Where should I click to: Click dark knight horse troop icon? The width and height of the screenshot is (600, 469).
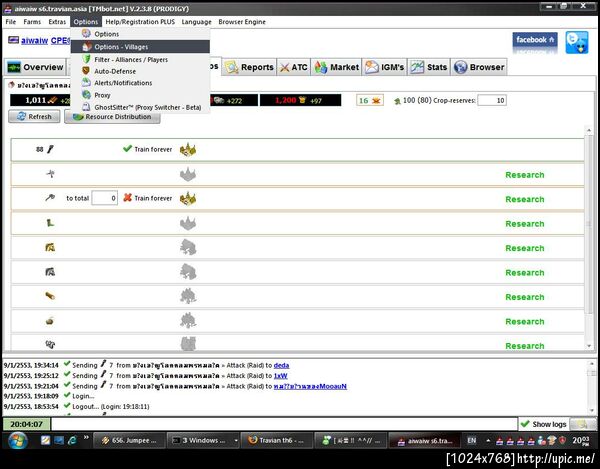point(50,272)
